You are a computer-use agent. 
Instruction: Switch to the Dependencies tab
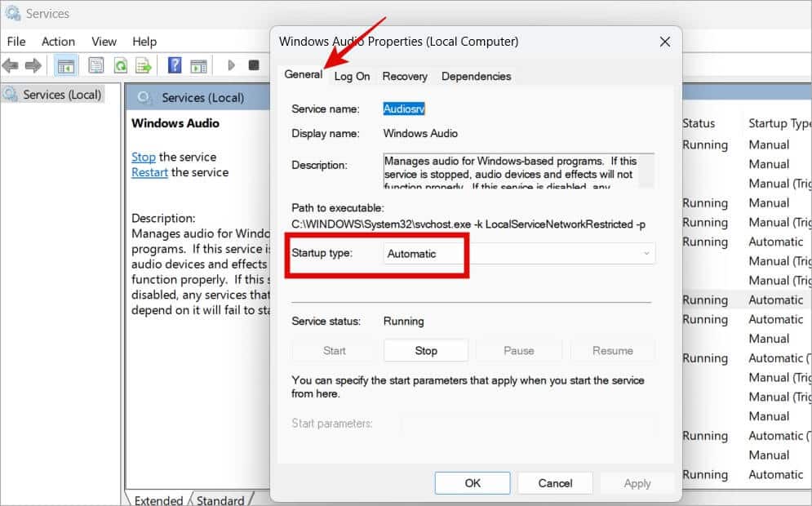tap(477, 76)
